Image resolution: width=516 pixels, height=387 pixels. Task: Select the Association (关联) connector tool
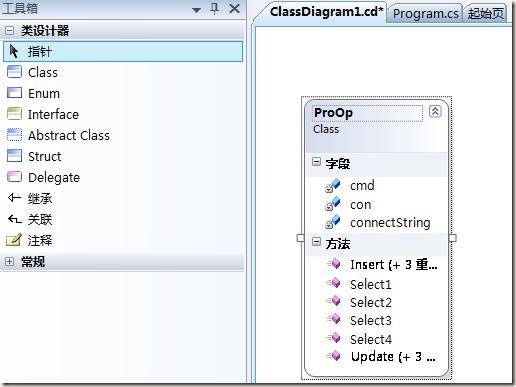(x=14, y=219)
